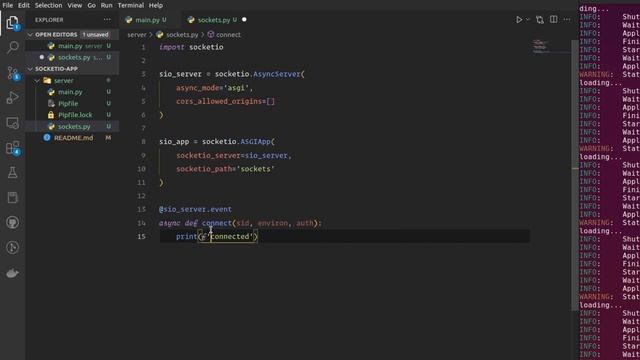Open the Selection menu
Viewport: 640px width, 360px height.
pos(49,5)
